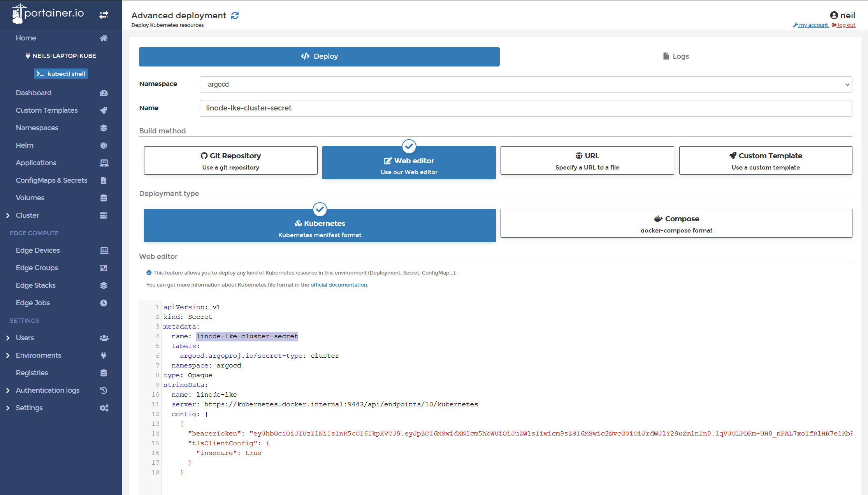Screen dimensions: 868x495
Task: Switch to the Logs tab
Action: (676, 57)
